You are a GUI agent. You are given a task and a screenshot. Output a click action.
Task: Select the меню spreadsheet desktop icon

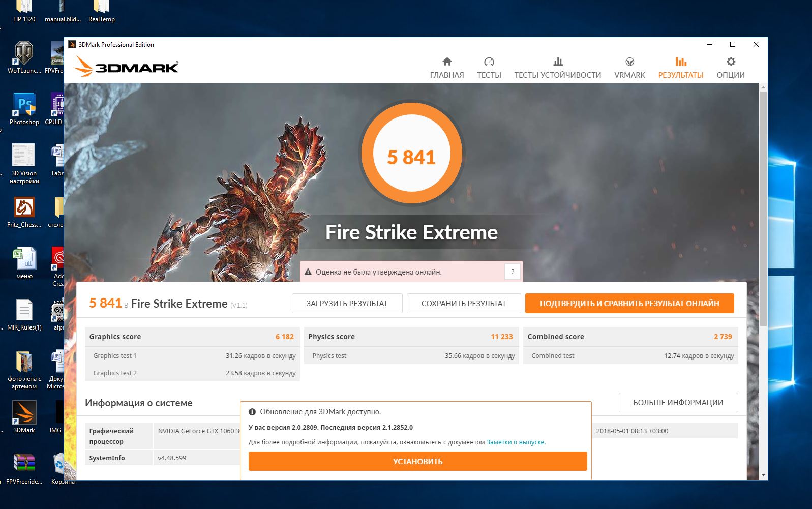point(24,263)
